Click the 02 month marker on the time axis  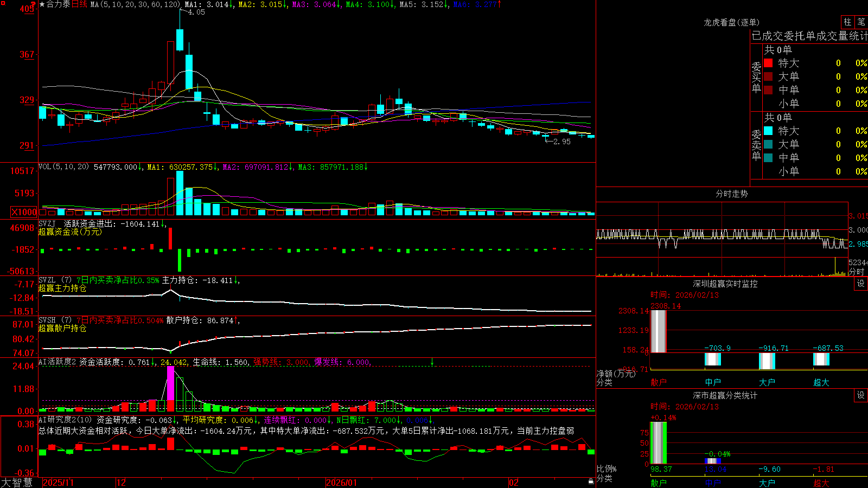[514, 483]
